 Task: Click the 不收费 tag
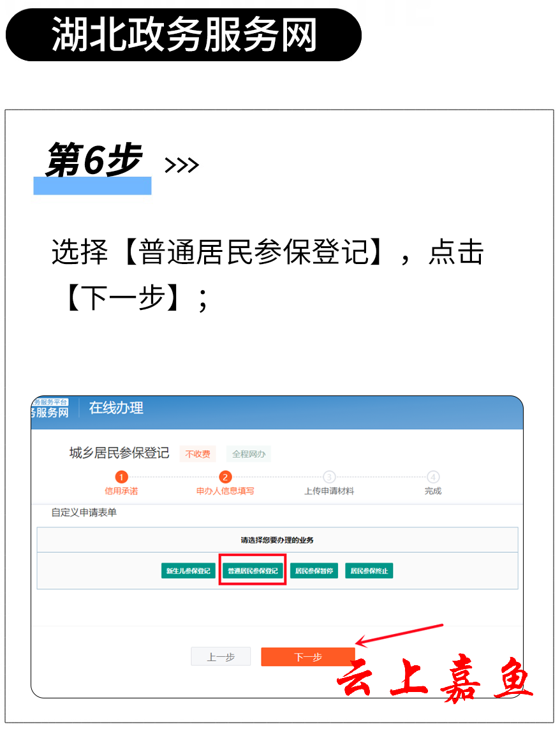coord(198,453)
